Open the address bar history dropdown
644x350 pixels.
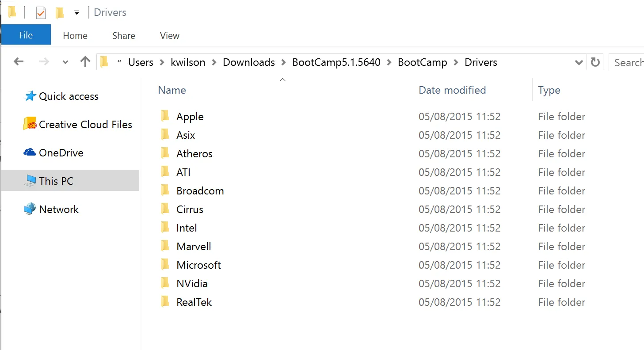[578, 62]
